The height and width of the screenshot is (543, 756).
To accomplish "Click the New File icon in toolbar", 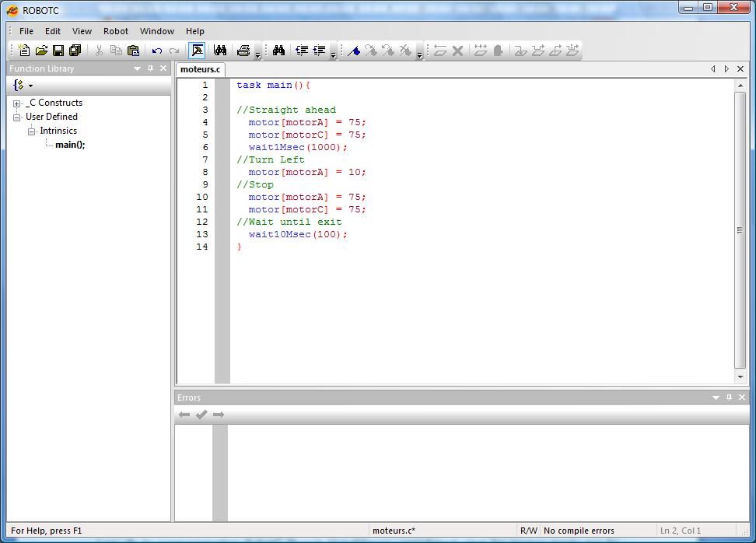I will tap(24, 51).
